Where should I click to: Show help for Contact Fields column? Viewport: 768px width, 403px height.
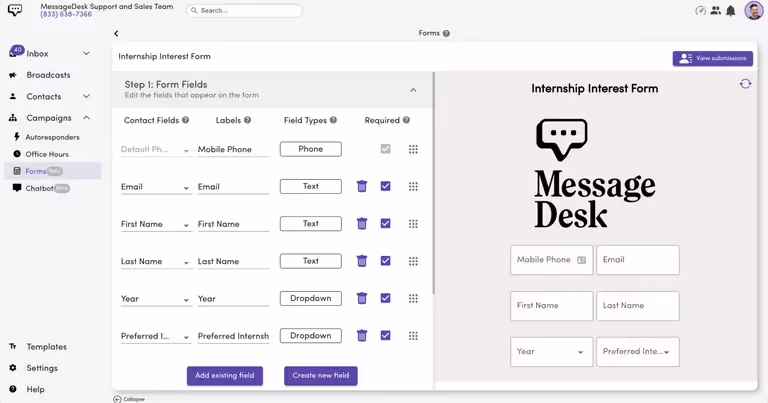click(185, 120)
